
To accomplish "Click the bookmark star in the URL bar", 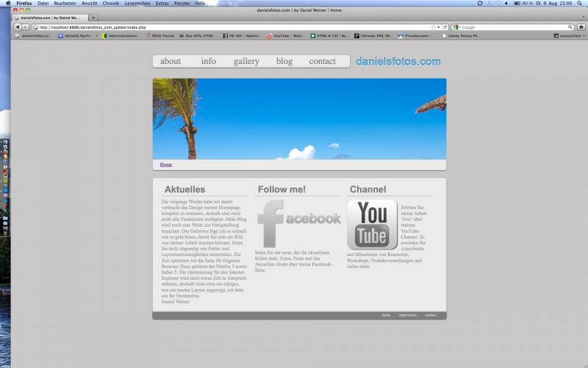I will 434,27.
